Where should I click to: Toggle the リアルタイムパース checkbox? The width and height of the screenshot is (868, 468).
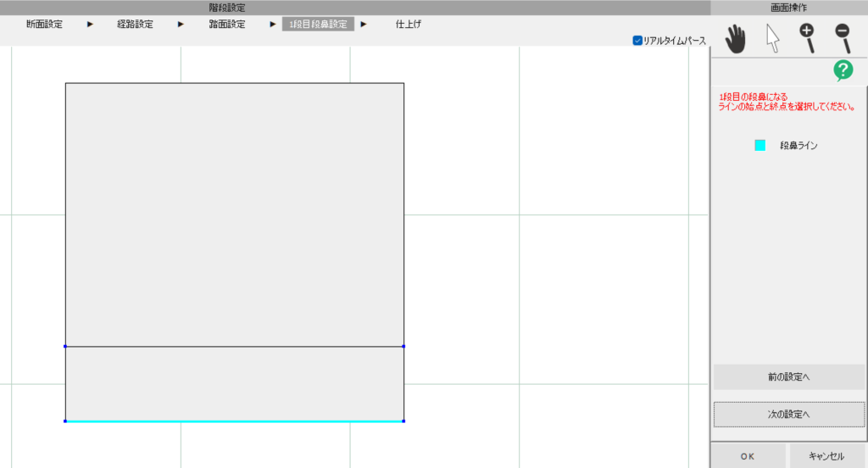[x=637, y=41]
